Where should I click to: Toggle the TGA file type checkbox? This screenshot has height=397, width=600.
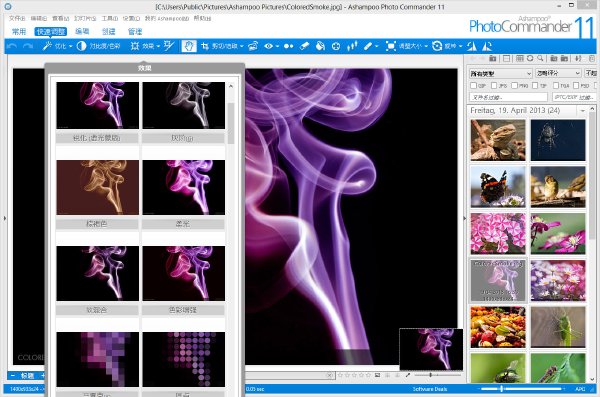[x=556, y=85]
